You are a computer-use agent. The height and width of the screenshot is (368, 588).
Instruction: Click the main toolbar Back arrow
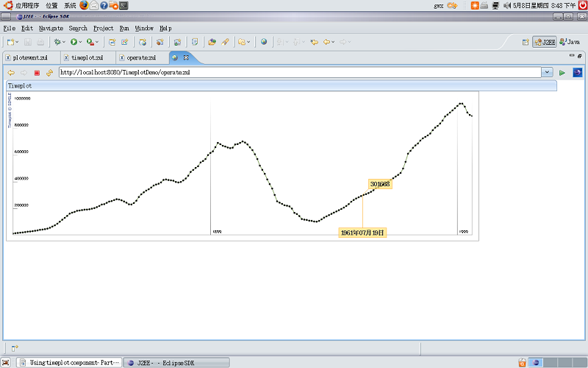(x=327, y=42)
